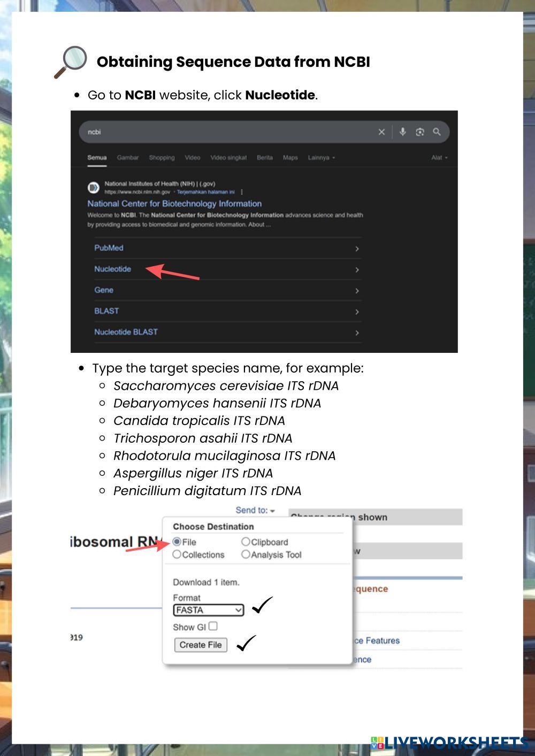Click the magnifier search icon in search bar
Image resolution: width=535 pixels, height=756 pixels.
point(437,132)
